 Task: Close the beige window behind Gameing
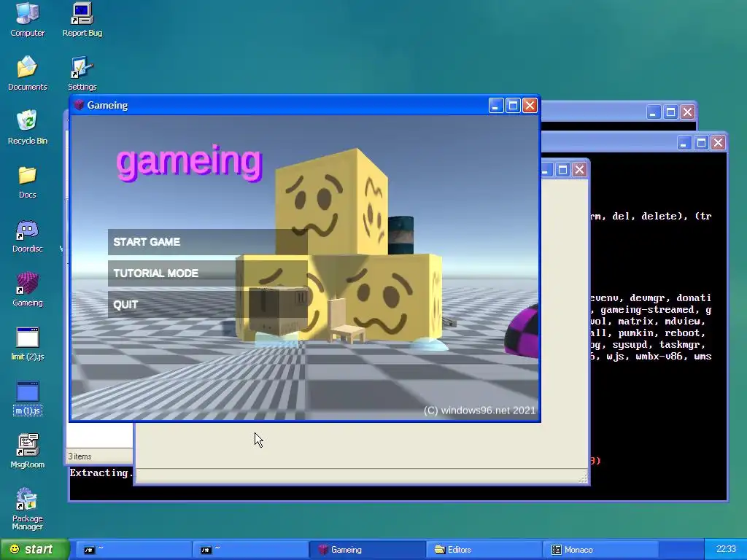pos(579,169)
